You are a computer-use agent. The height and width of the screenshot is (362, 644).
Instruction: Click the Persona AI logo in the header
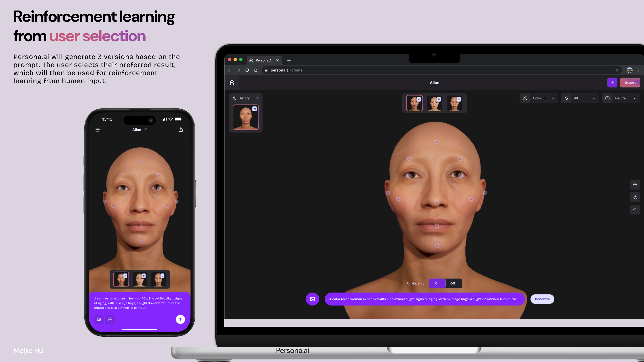pyautogui.click(x=232, y=82)
